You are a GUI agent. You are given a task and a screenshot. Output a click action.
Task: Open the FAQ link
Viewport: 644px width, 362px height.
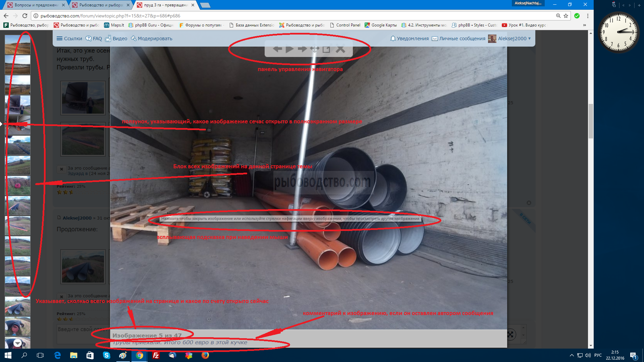pos(94,39)
